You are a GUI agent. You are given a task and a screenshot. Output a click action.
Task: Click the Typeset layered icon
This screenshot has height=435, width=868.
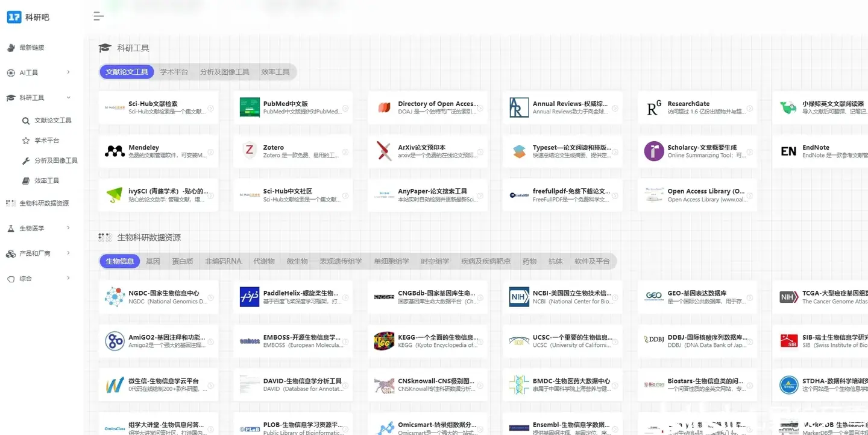519,151
